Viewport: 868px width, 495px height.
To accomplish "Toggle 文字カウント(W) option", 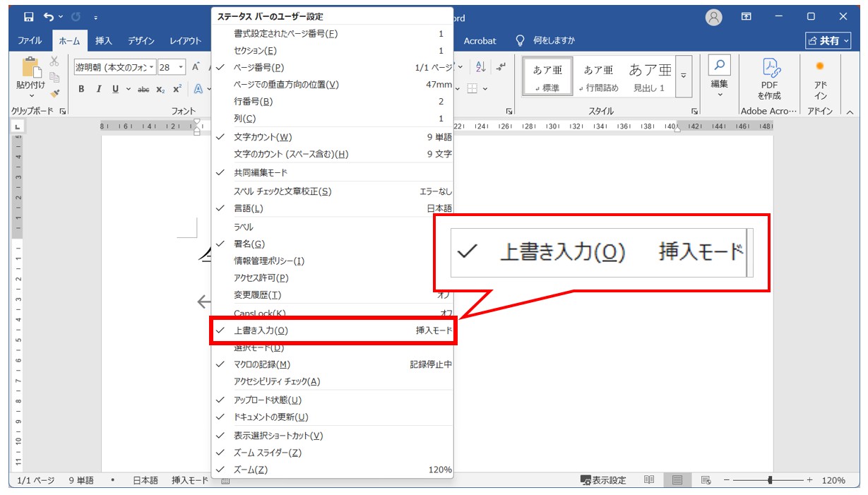I will tap(333, 137).
